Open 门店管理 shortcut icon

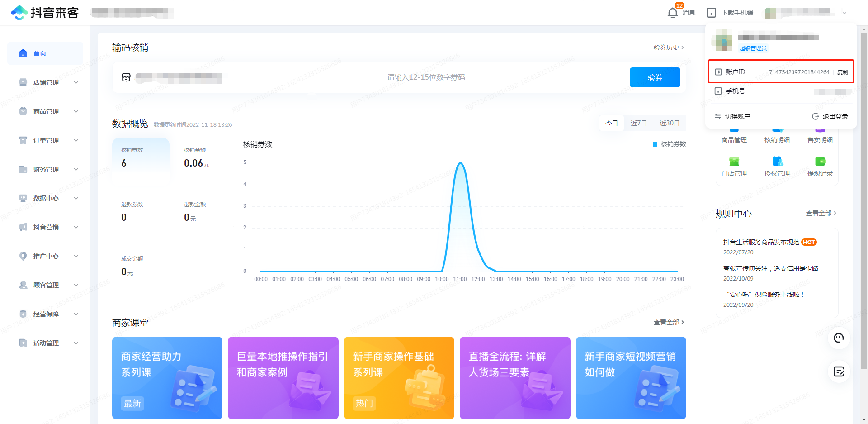[x=734, y=161]
